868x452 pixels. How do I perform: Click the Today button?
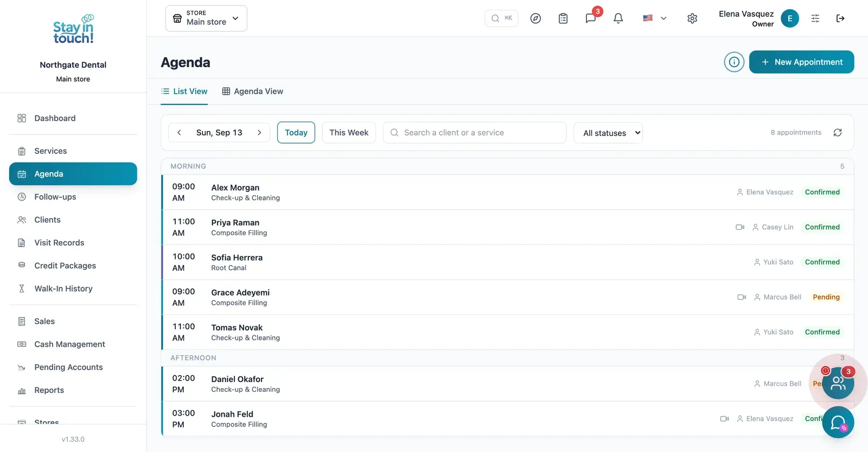[x=296, y=133]
